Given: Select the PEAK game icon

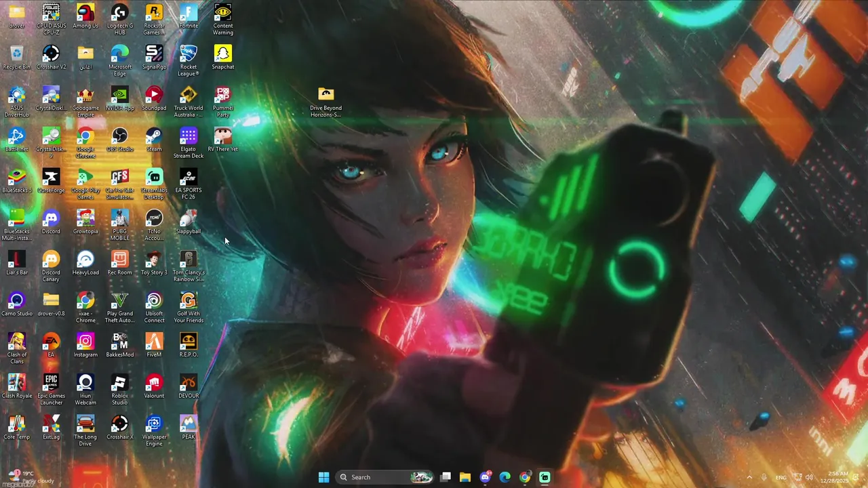Looking at the screenshot, I should click(189, 429).
